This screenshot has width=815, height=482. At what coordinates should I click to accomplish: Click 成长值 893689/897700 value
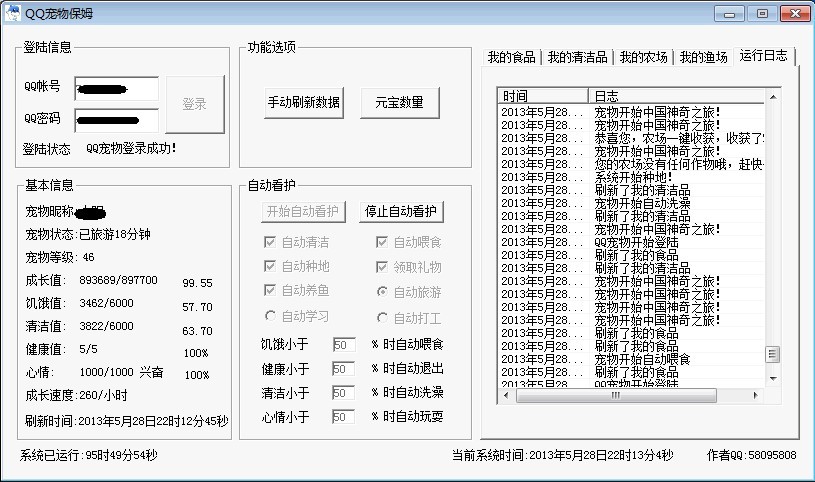click(119, 280)
